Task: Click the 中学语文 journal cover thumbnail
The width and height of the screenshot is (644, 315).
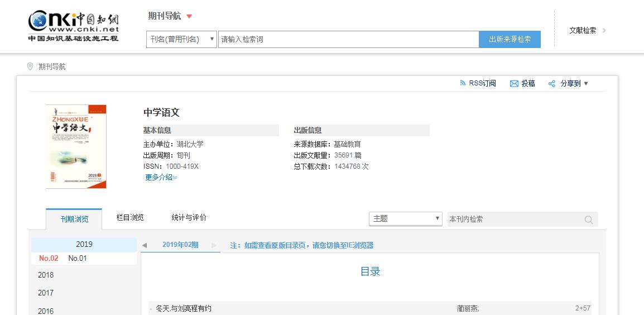Action: [76, 146]
